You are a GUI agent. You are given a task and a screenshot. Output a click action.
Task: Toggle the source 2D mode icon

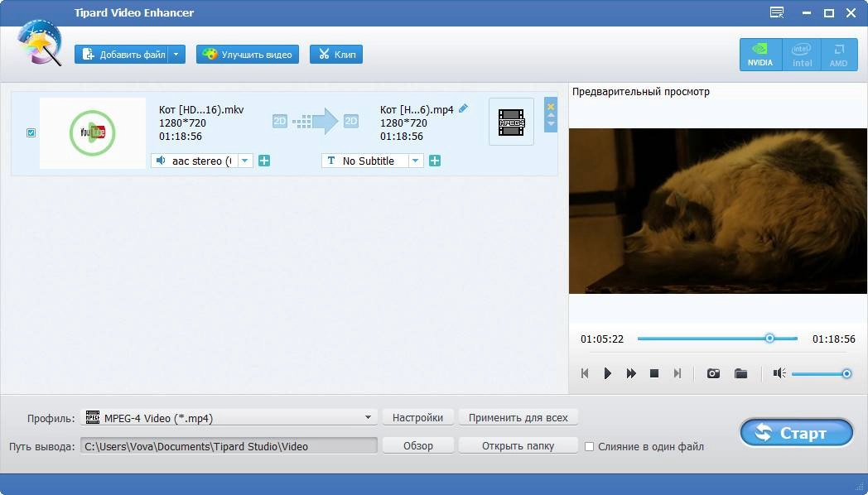click(x=280, y=121)
